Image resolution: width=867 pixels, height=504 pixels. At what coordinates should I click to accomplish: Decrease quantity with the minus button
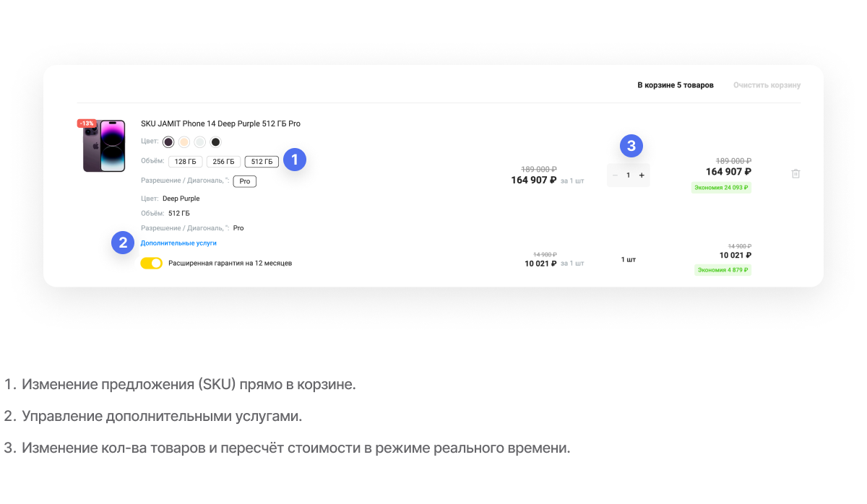point(615,175)
